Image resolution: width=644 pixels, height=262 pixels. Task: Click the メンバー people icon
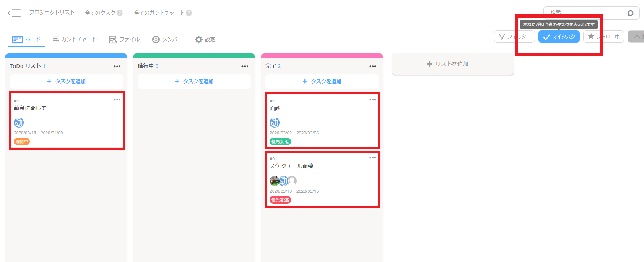[x=156, y=39]
